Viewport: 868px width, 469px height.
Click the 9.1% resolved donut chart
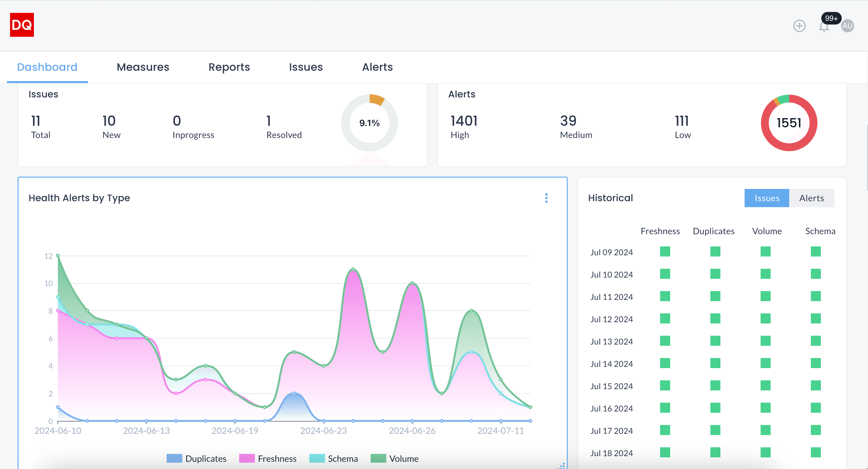[369, 123]
